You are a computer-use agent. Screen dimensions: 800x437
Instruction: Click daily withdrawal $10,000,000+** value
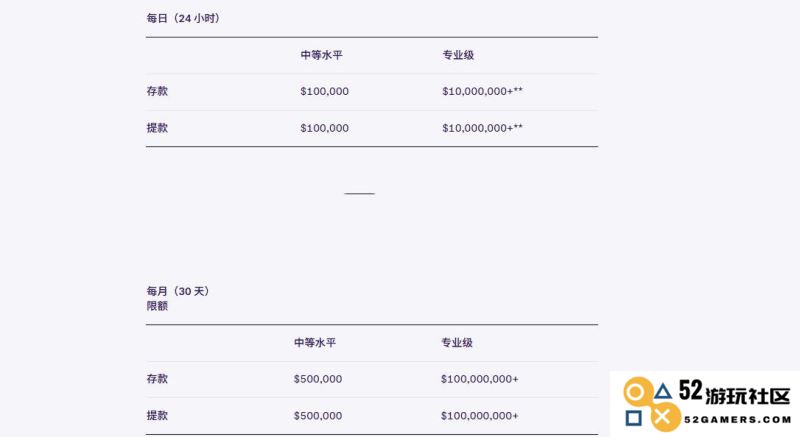click(x=482, y=128)
